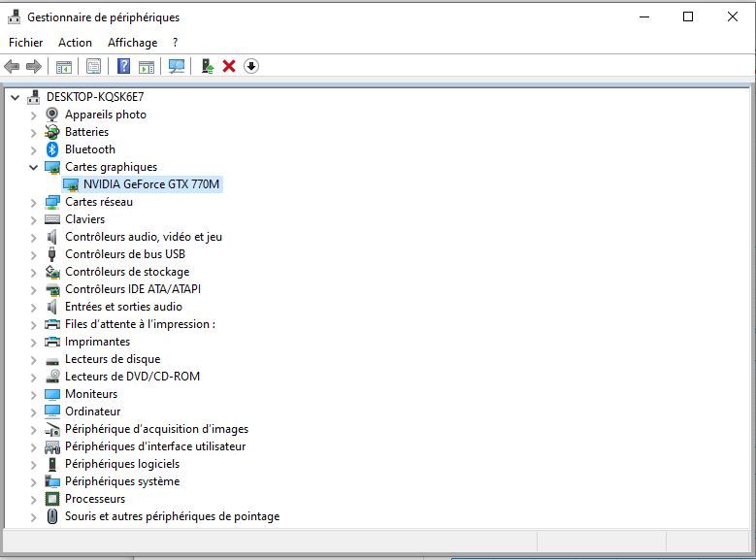Image resolution: width=756 pixels, height=560 pixels.
Task: Expand Contrôleurs de stockage arrow
Action: (33, 273)
